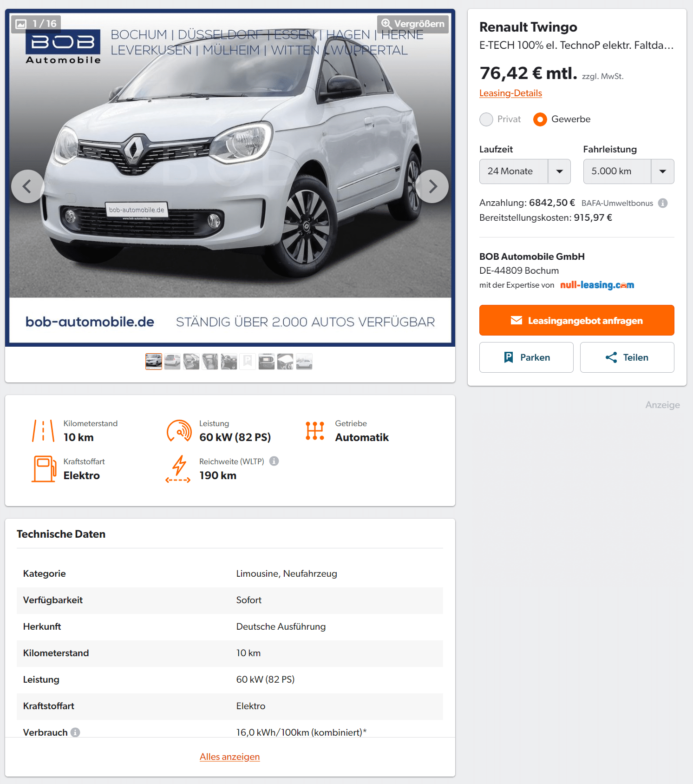Click the Herkunft row label
The height and width of the screenshot is (784, 693).
[42, 626]
